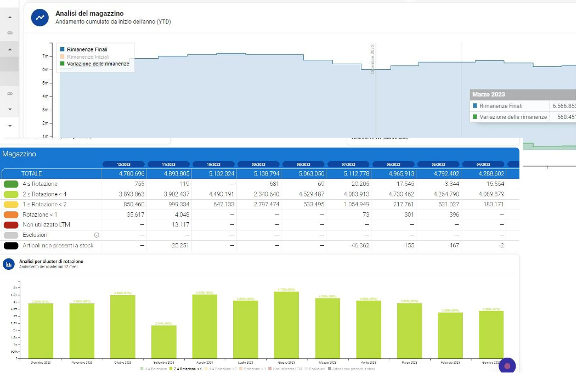Select the 09/2023 column header
Image resolution: width=588 pixels, height=384 pixels.
(258, 164)
